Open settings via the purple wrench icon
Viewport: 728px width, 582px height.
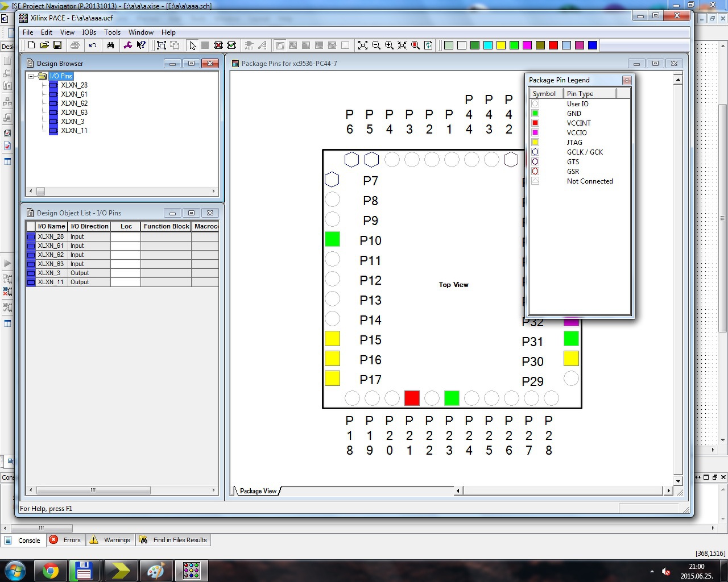[128, 45]
